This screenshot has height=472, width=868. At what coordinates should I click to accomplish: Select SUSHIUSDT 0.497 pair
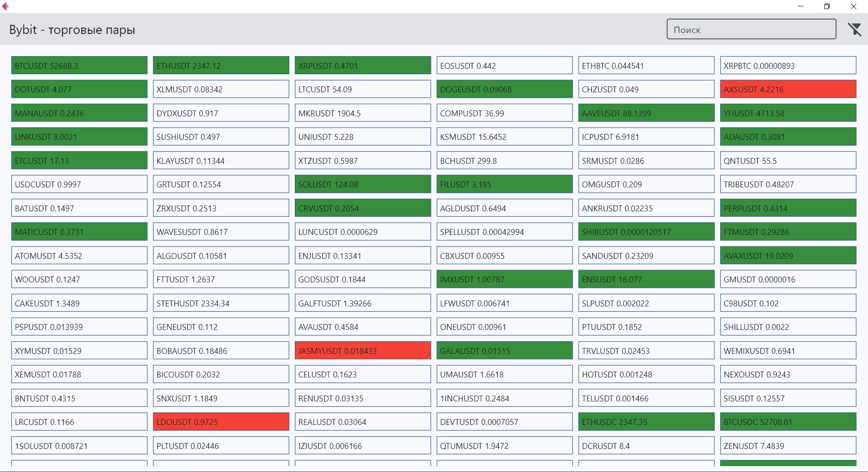point(221,137)
